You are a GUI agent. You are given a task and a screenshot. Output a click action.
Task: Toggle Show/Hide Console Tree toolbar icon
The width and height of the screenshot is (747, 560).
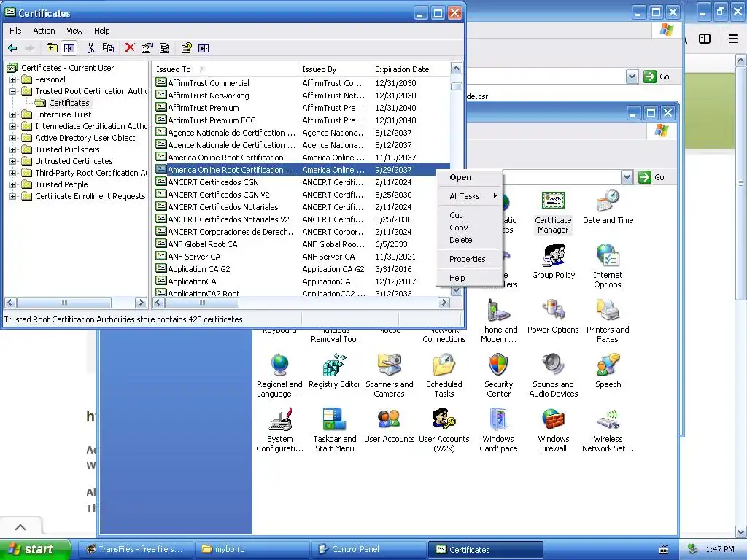point(69,48)
